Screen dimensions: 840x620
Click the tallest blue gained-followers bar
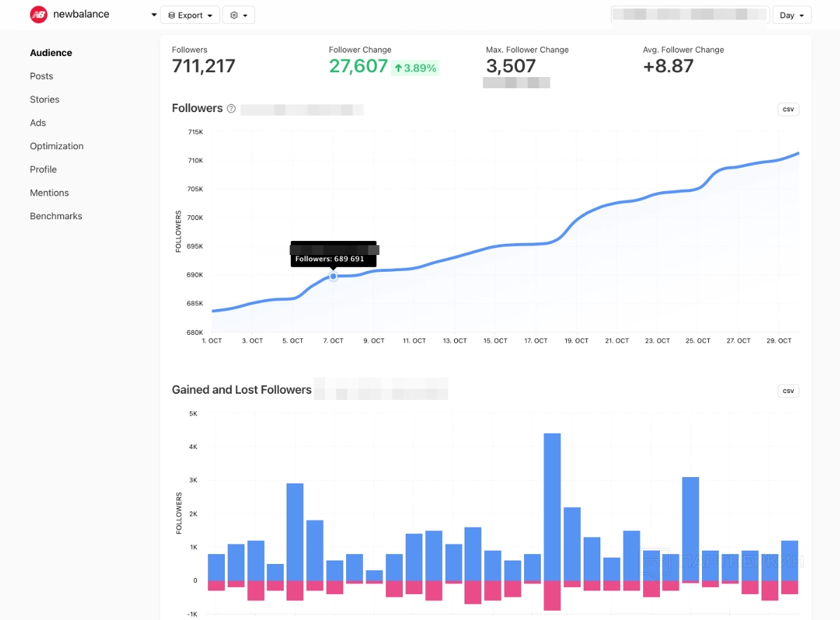coord(552,504)
